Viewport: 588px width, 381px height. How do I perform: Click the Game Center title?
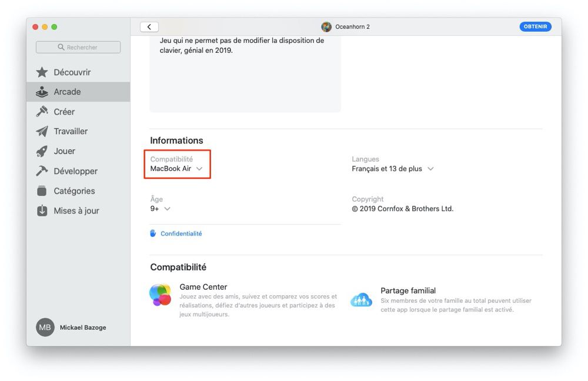(203, 287)
